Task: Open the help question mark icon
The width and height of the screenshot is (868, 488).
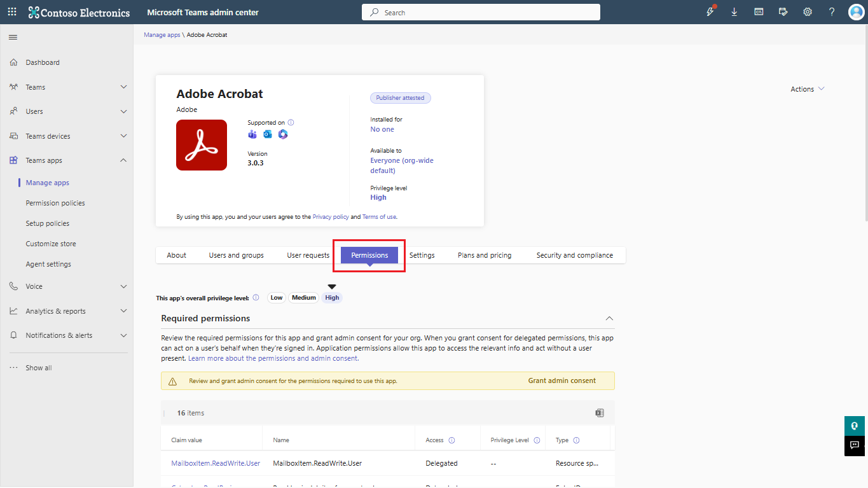Action: (832, 12)
